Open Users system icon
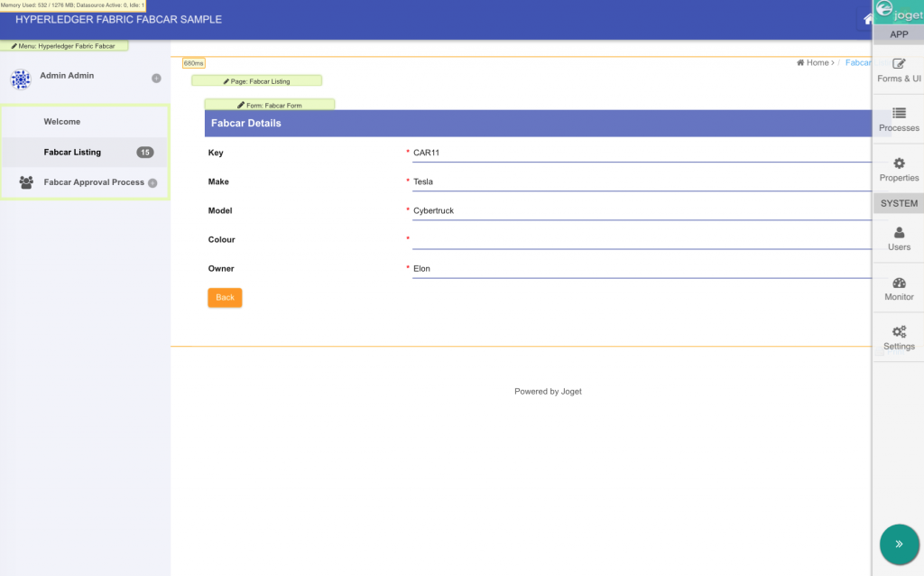Screen dimensions: 924x576 (899, 233)
